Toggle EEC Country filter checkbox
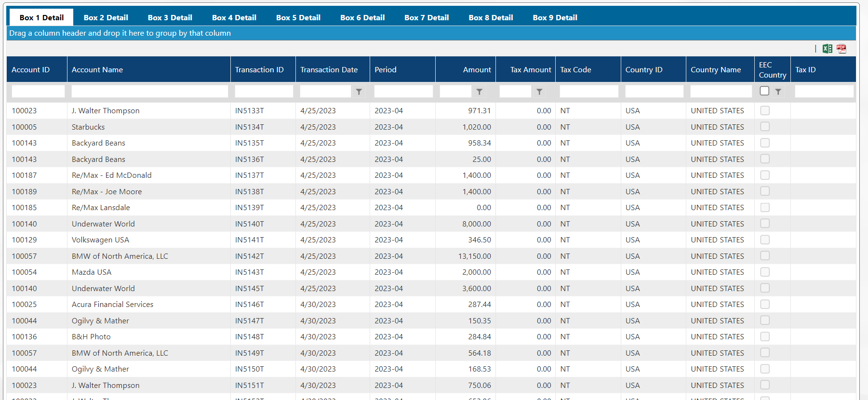The width and height of the screenshot is (868, 400). 764,91
